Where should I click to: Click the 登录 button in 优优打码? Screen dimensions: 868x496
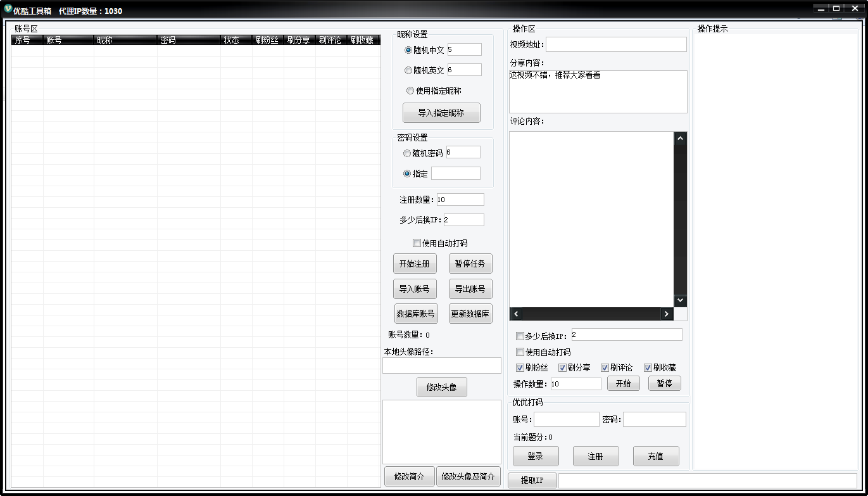click(x=536, y=456)
